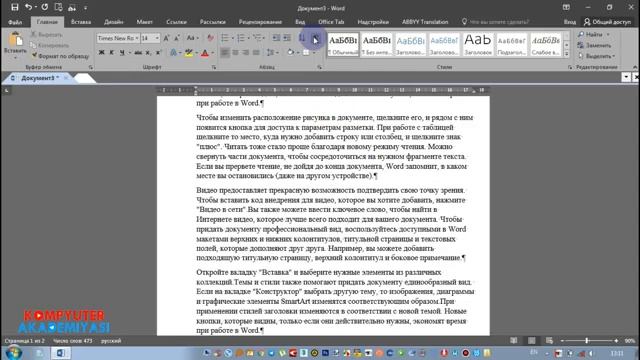This screenshot has height=360, width=640.
Task: Select the Документ3 document tab
Action: (x=37, y=78)
